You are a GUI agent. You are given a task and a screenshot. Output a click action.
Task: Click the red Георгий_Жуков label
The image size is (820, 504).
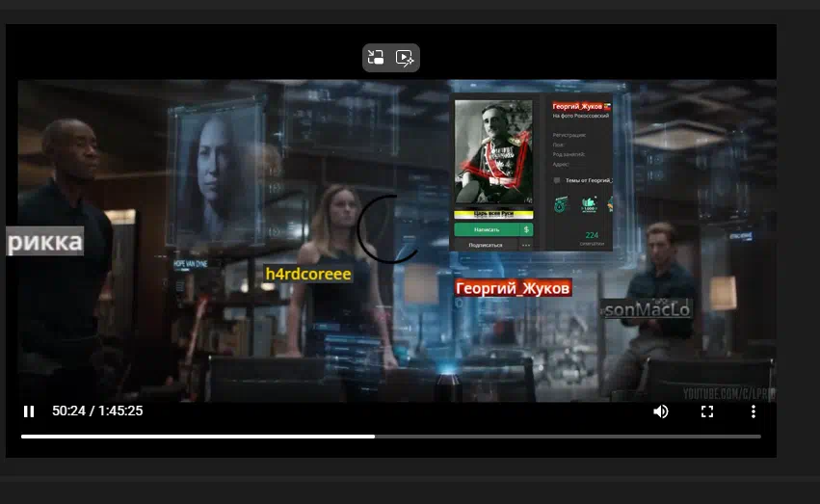click(x=513, y=288)
